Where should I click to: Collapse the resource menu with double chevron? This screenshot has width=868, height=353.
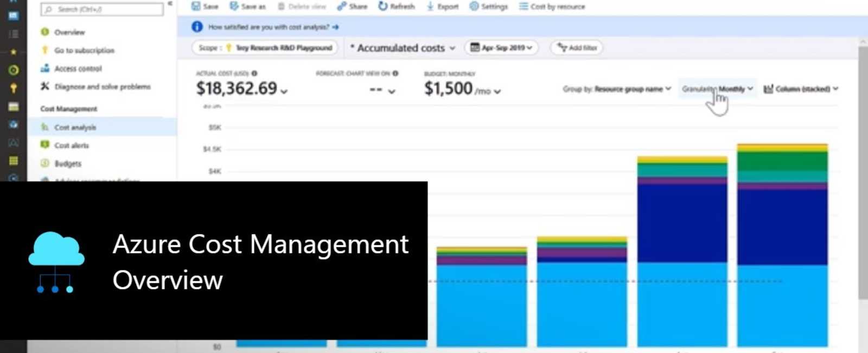pyautogui.click(x=170, y=4)
